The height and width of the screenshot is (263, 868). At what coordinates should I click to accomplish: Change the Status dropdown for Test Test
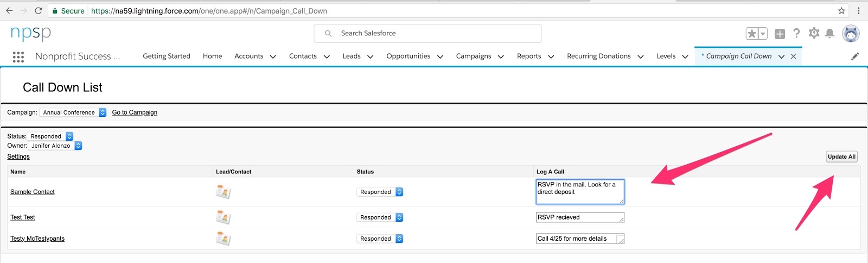(380, 217)
